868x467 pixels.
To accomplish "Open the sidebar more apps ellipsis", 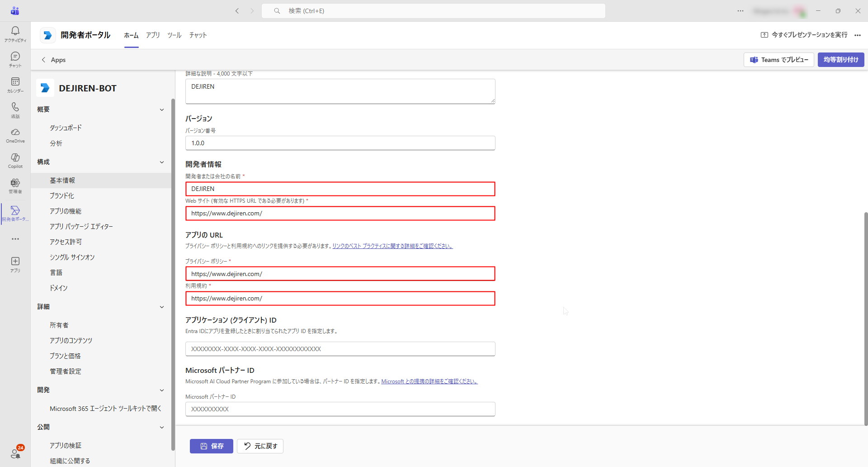I will tap(15, 239).
